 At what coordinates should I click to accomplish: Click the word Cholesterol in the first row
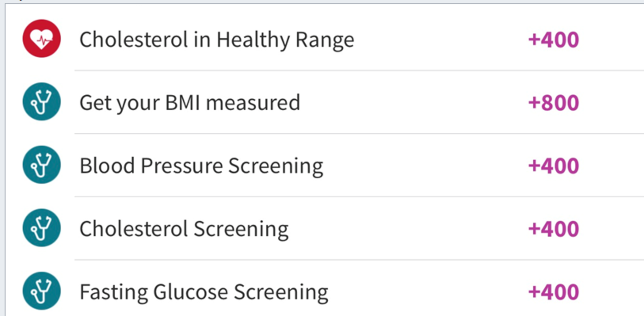(134, 40)
